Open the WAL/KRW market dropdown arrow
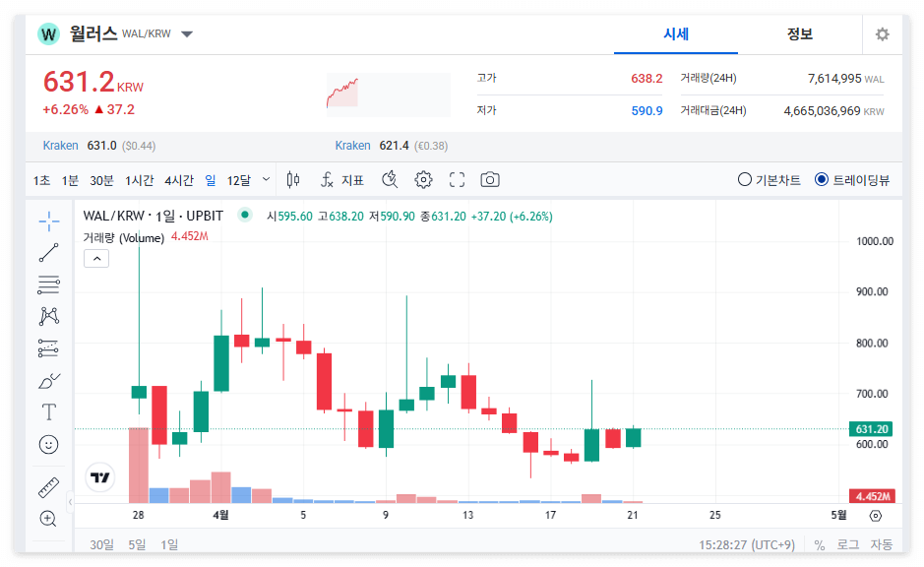 (187, 34)
